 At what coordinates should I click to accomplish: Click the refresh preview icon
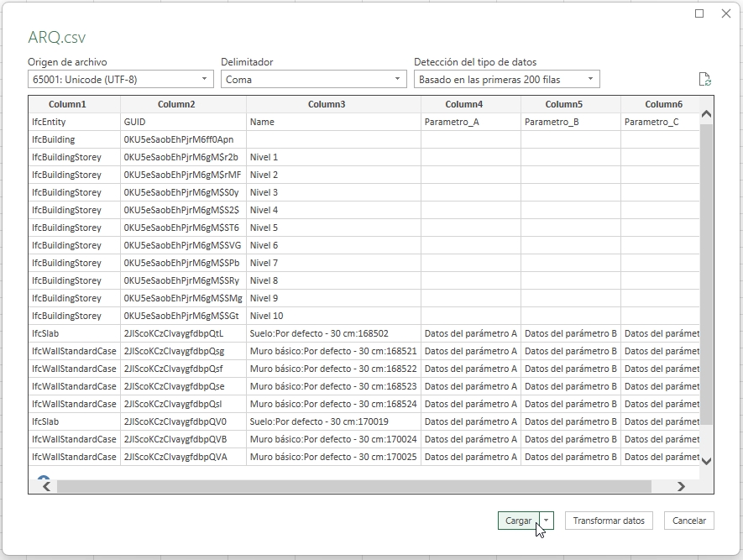pyautogui.click(x=705, y=80)
